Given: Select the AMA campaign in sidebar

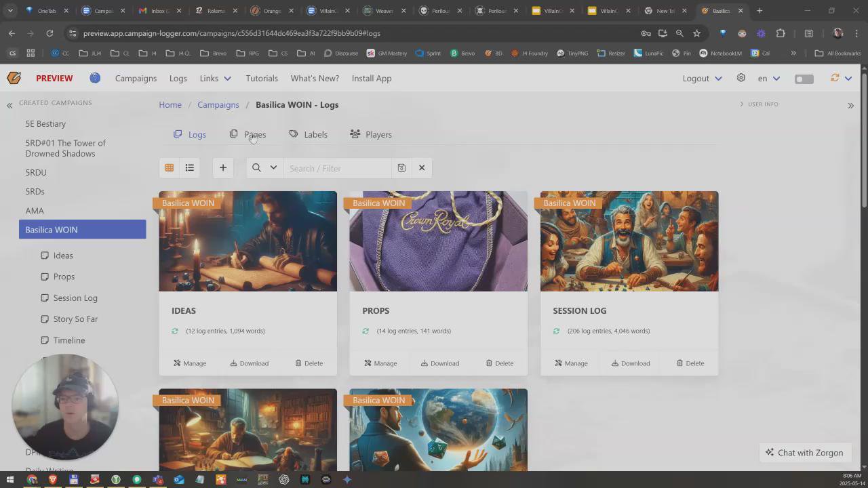Looking at the screenshot, I should coord(35,211).
